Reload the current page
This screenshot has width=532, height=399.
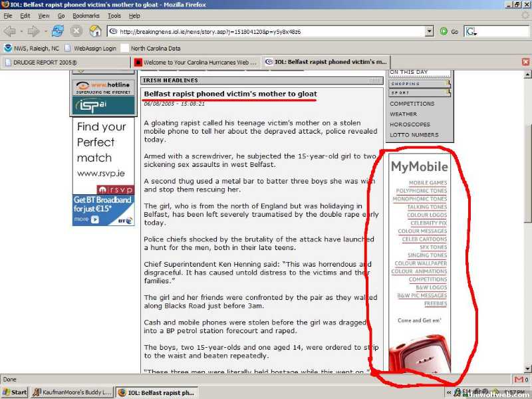tap(58, 31)
